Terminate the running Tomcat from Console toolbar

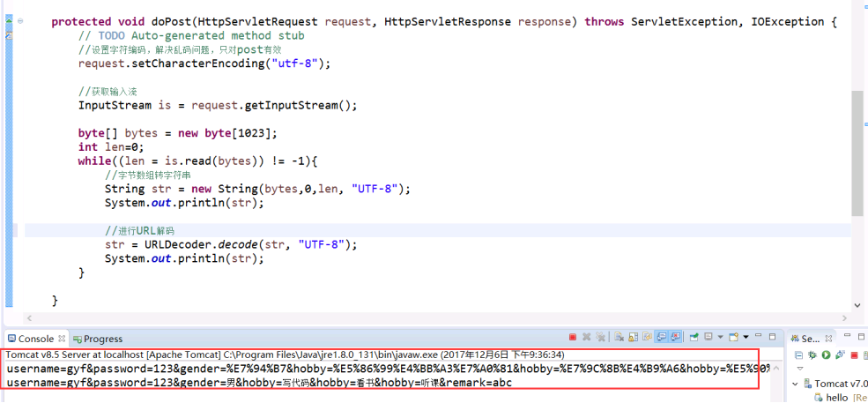coord(573,337)
